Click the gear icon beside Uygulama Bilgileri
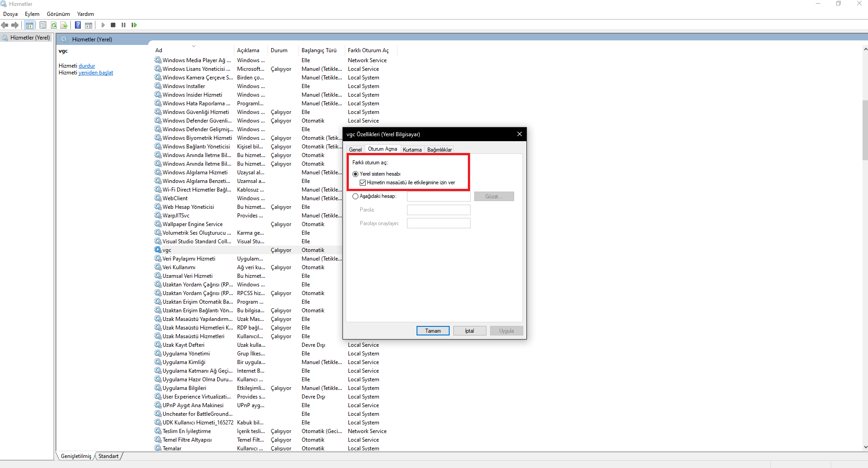The width and height of the screenshot is (868, 468). [x=158, y=388]
